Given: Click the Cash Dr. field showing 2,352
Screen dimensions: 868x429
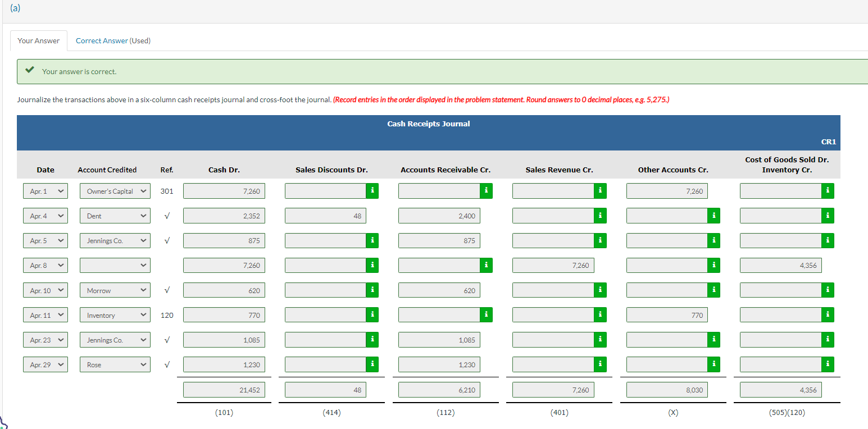Looking at the screenshot, I should [x=224, y=216].
